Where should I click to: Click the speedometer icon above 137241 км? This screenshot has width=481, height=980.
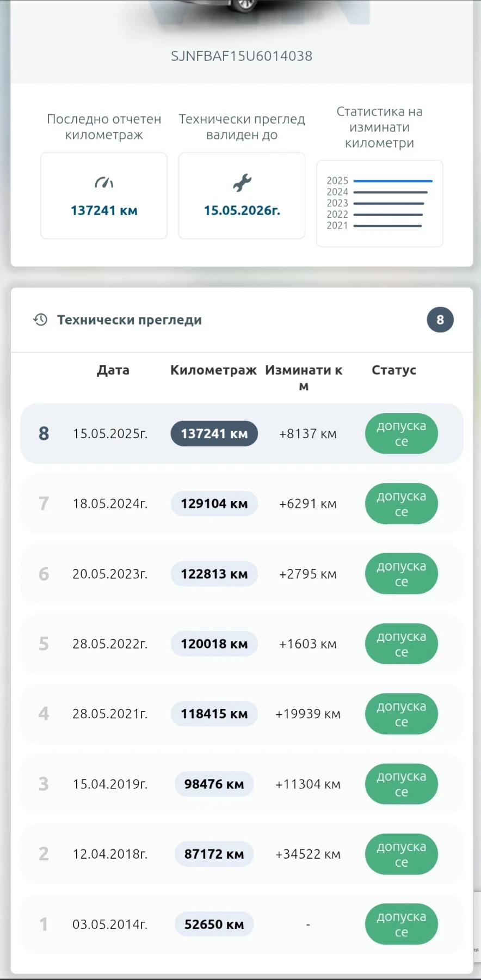(x=104, y=183)
